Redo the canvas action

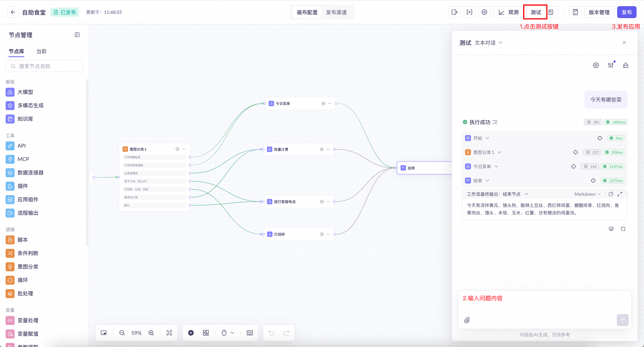click(286, 333)
